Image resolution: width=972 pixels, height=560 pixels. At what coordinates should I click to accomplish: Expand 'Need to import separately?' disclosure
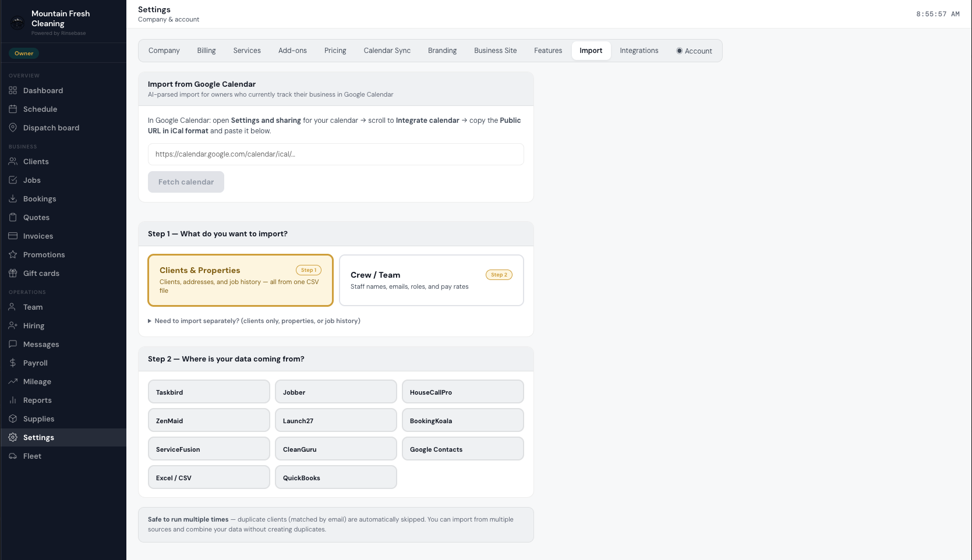(x=254, y=321)
